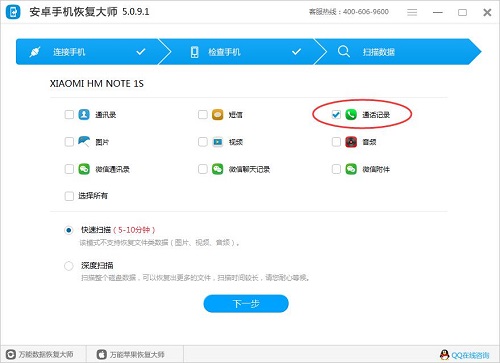The height and width of the screenshot is (363, 500).
Task: Click the video (视频) icon
Action: [x=218, y=142]
